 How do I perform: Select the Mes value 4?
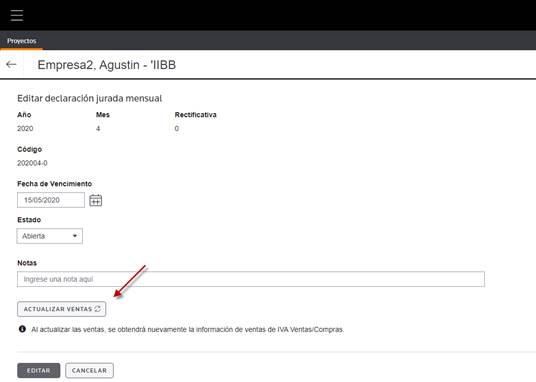click(98, 129)
